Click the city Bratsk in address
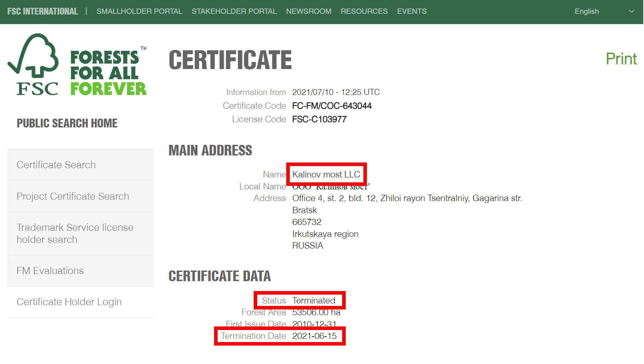 click(304, 210)
